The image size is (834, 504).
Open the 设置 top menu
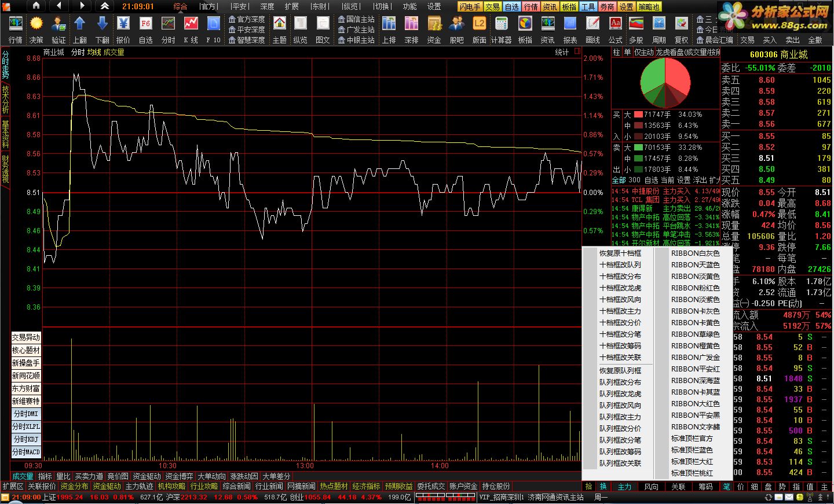[434, 6]
